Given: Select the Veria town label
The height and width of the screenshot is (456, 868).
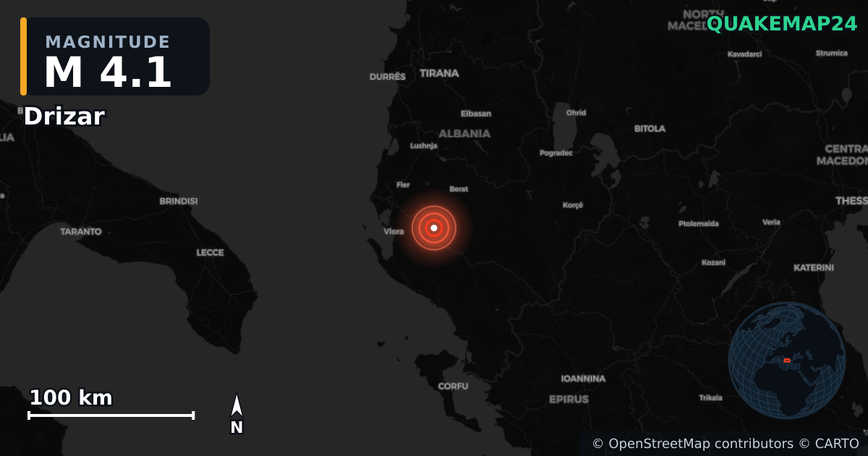Looking at the screenshot, I should tap(771, 222).
